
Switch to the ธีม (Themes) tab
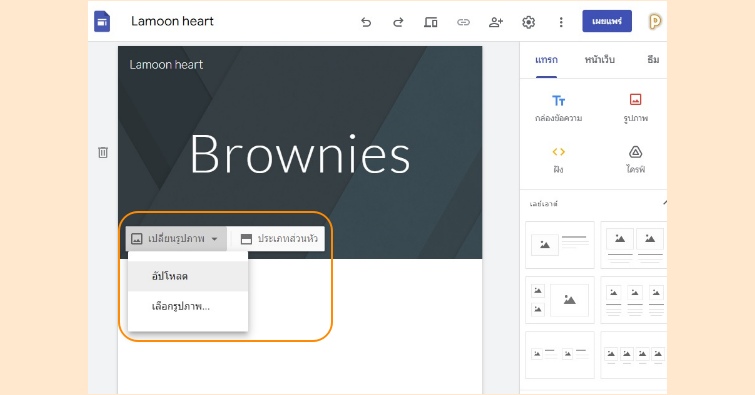click(653, 60)
